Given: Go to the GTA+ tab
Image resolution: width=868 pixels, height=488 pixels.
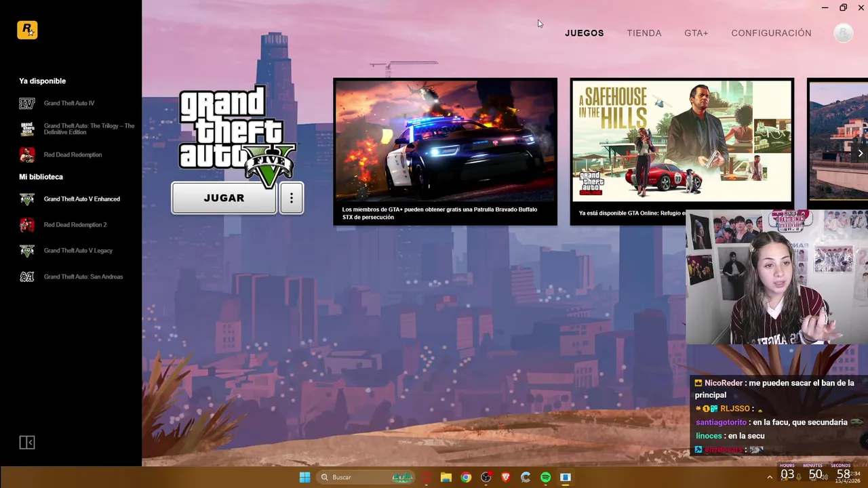Looking at the screenshot, I should [696, 33].
